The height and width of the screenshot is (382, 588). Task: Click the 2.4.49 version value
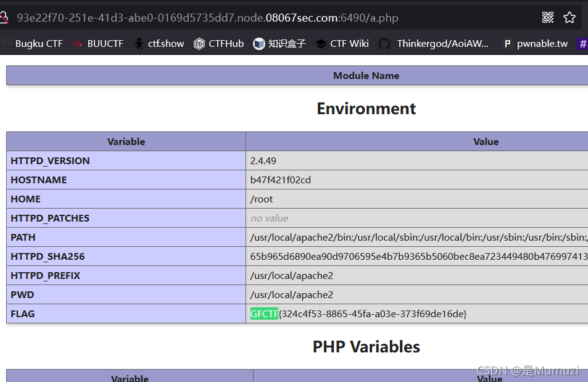pyautogui.click(x=263, y=160)
